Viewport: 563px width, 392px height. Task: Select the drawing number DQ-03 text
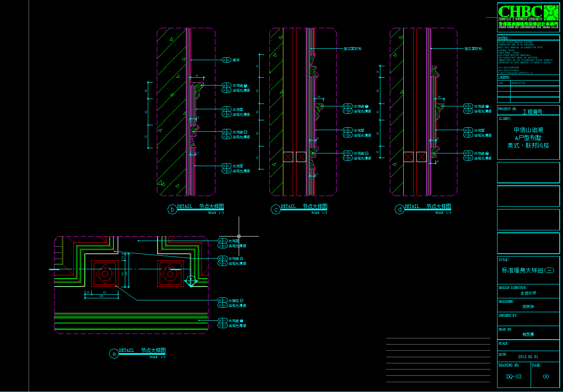click(x=514, y=376)
